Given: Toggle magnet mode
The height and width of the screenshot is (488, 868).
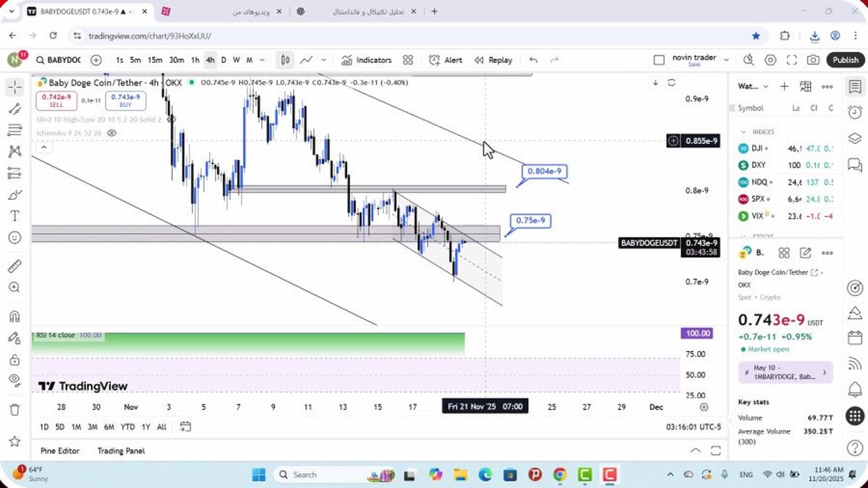Looking at the screenshot, I should point(14,316).
